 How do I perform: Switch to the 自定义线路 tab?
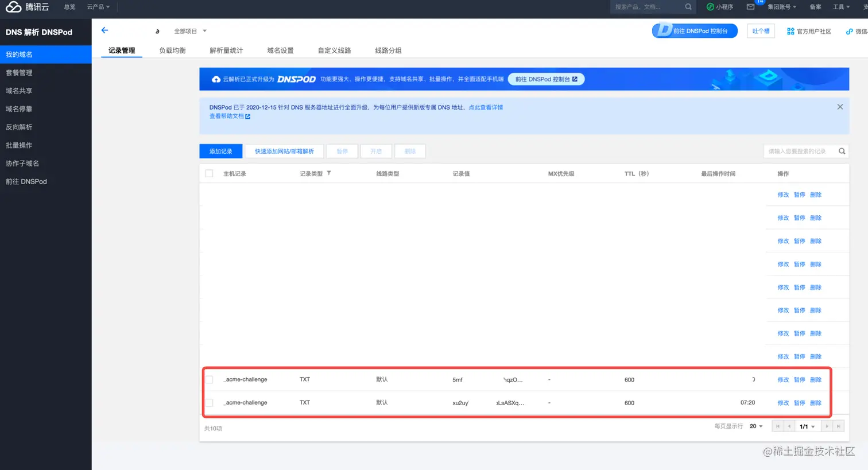[334, 51]
